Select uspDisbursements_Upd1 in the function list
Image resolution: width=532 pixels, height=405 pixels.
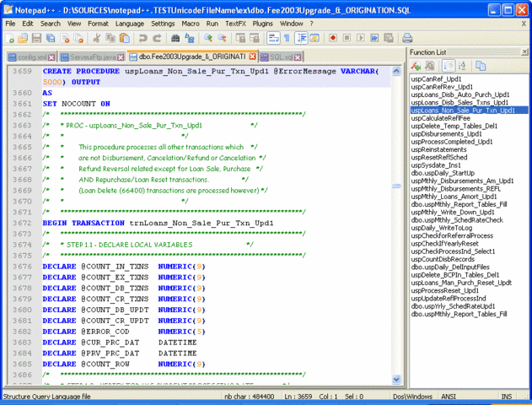[446, 133]
